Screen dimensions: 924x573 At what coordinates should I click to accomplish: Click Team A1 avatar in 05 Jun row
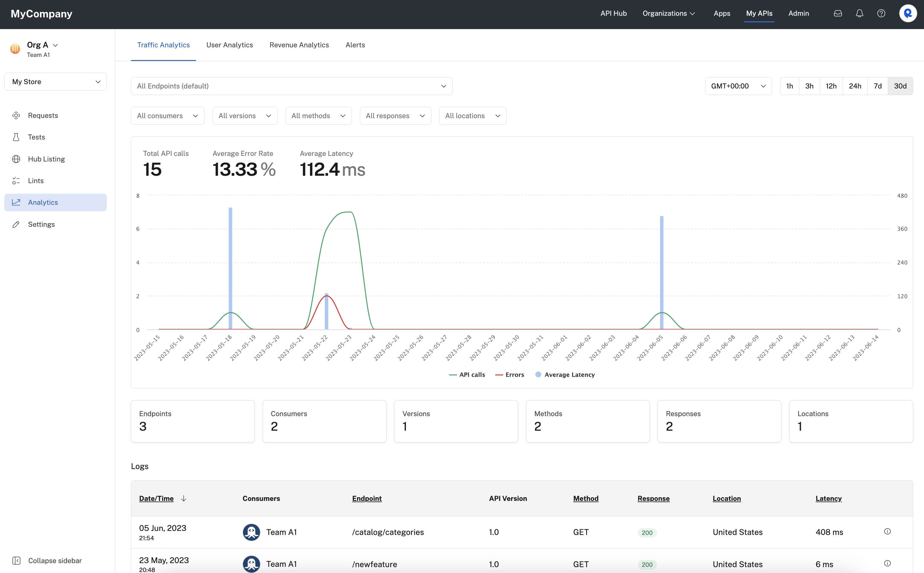(x=251, y=532)
